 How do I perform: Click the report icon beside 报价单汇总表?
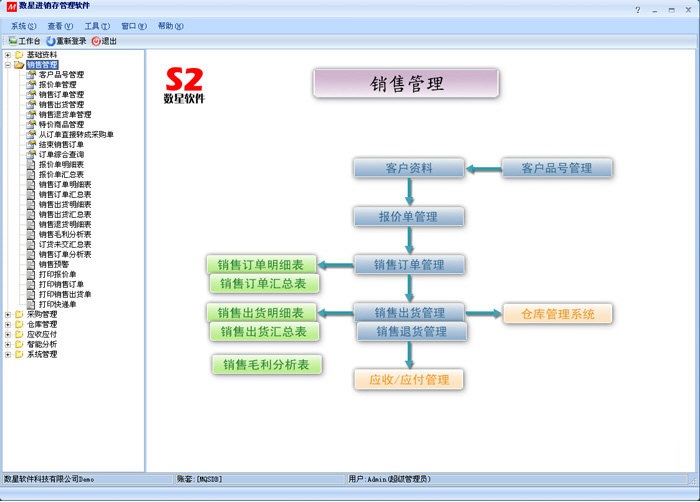(x=31, y=175)
